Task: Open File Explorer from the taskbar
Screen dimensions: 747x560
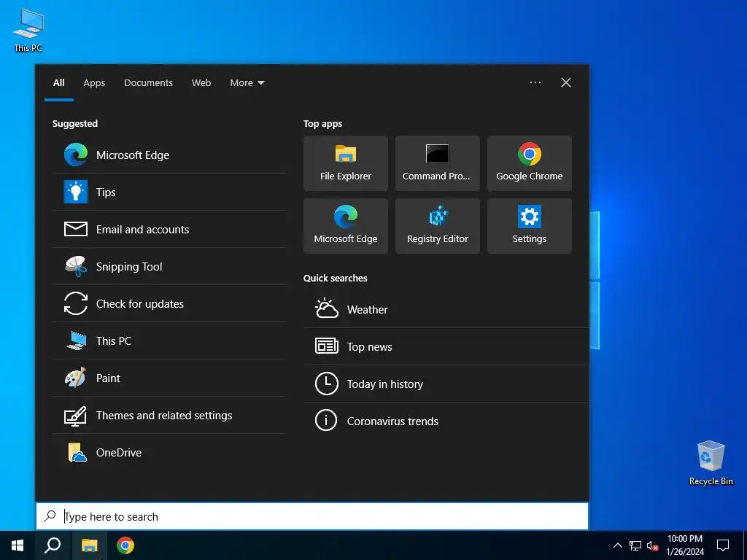Action: (89, 545)
